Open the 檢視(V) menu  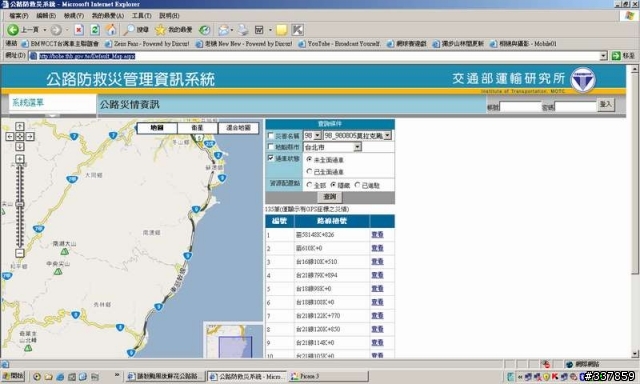click(x=73, y=16)
